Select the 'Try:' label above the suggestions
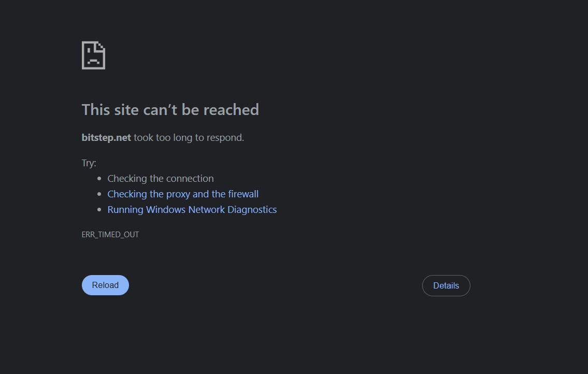Image resolution: width=588 pixels, height=374 pixels. click(x=89, y=163)
